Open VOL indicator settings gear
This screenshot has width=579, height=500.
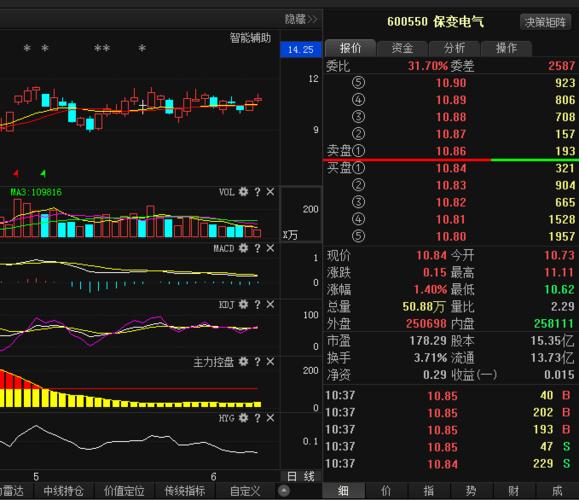click(x=243, y=192)
